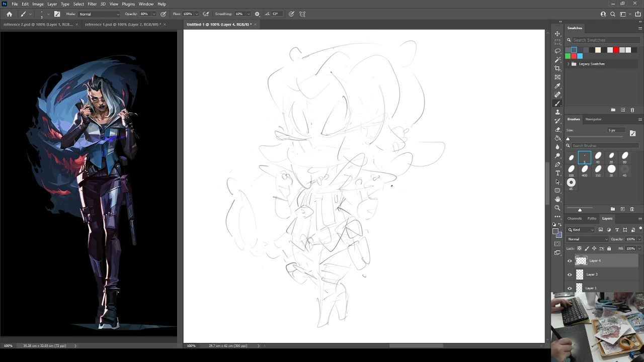Open brush Opacity dropdown arrow

153,14
